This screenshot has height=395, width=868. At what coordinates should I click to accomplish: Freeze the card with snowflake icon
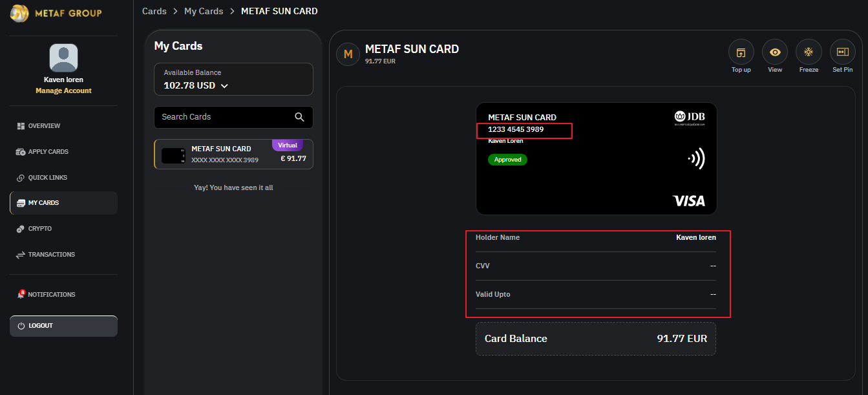coord(809,52)
